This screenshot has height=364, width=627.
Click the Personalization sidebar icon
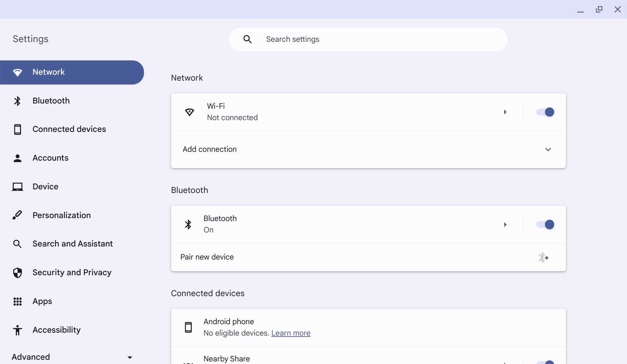[17, 214]
